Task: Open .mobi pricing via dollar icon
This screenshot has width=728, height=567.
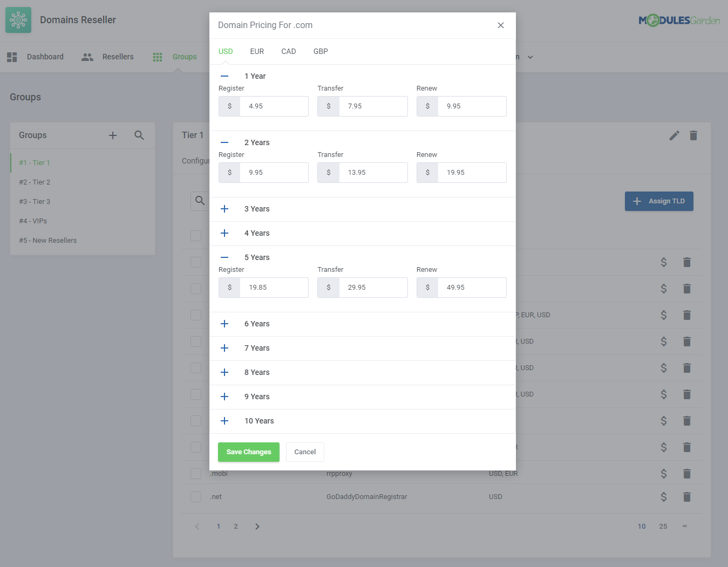Action: (x=663, y=473)
